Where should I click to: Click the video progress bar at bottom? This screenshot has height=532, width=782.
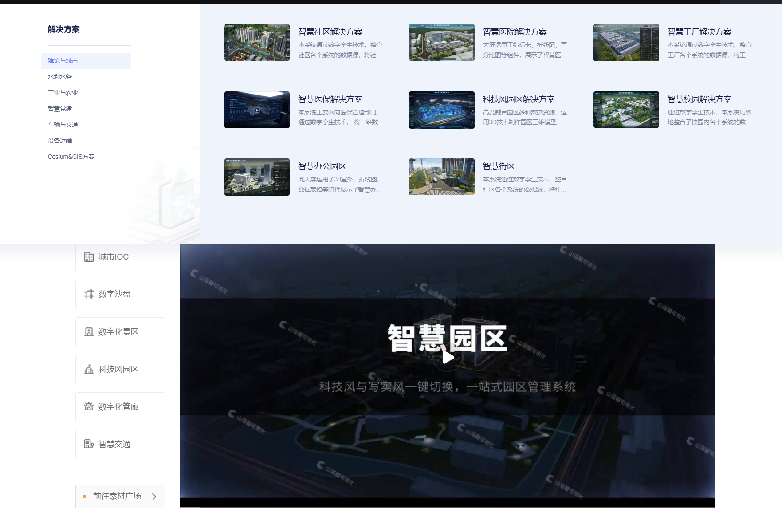tap(448, 507)
